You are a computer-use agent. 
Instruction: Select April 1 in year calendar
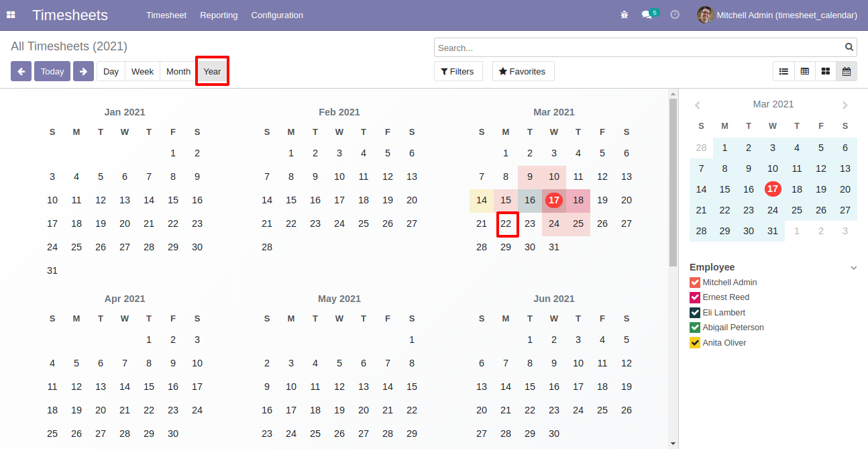(x=149, y=340)
